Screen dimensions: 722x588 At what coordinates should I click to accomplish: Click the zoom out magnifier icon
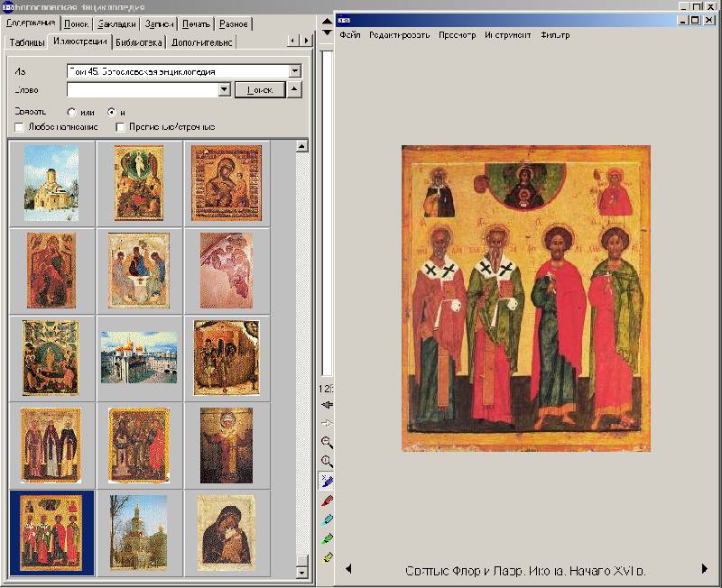tap(327, 443)
